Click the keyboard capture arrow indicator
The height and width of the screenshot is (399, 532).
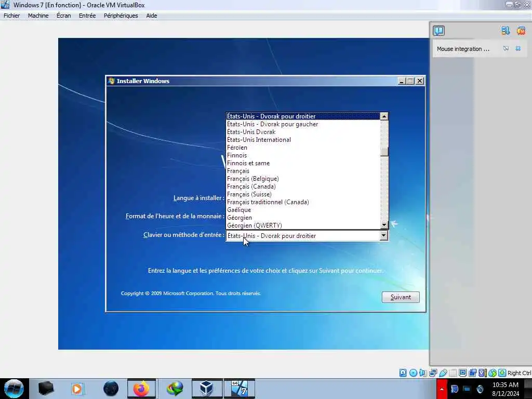click(502, 373)
